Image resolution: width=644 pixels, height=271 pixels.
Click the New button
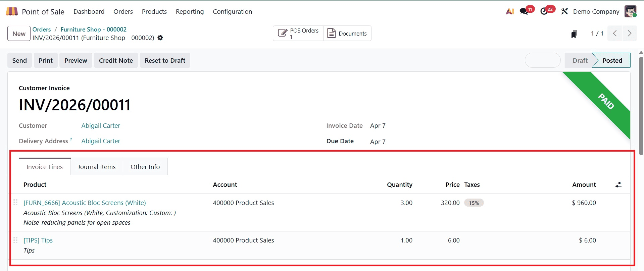click(x=19, y=34)
